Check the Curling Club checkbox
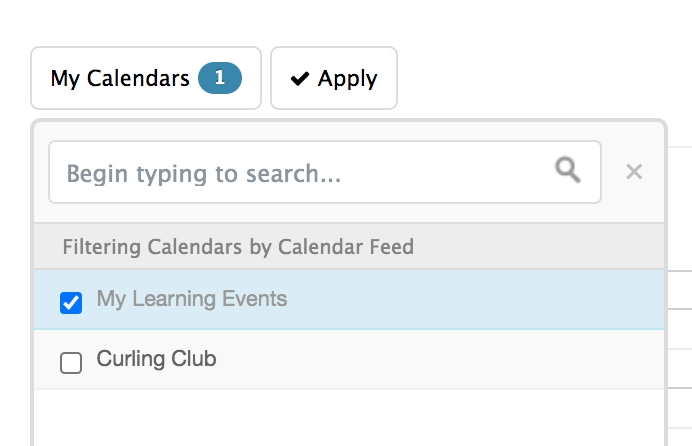Viewport: 692px width, 446px height. [x=71, y=362]
